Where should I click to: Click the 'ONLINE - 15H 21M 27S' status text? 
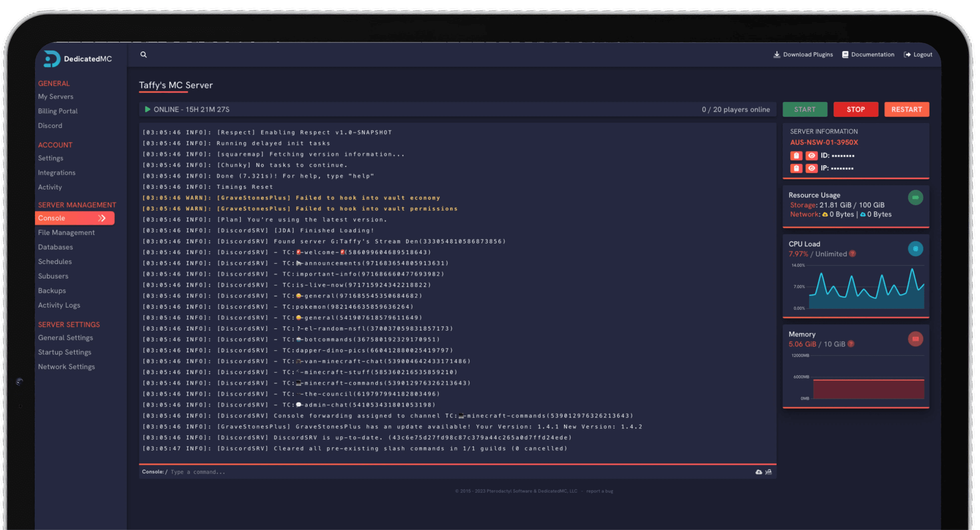191,110
